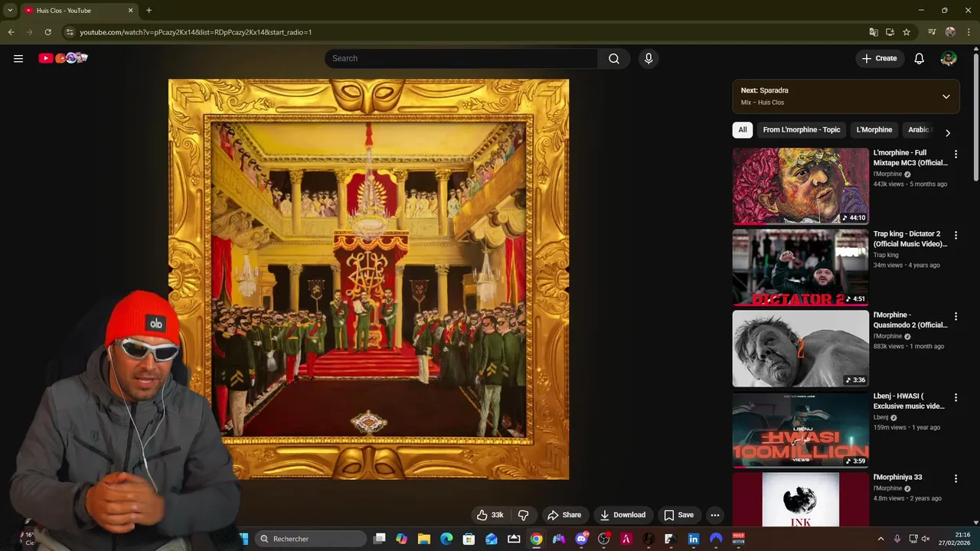View site information icon in address bar
This screenshot has height=551, width=980.
(70, 32)
